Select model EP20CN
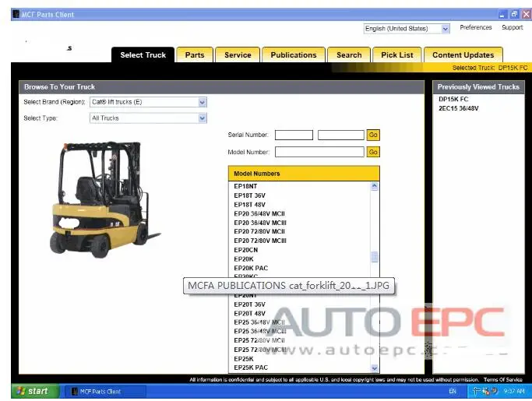 pyautogui.click(x=245, y=250)
